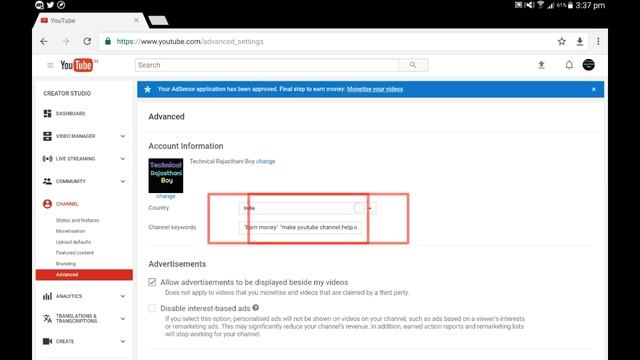
Task: Click the Channel keywords field
Action: [x=300, y=227]
